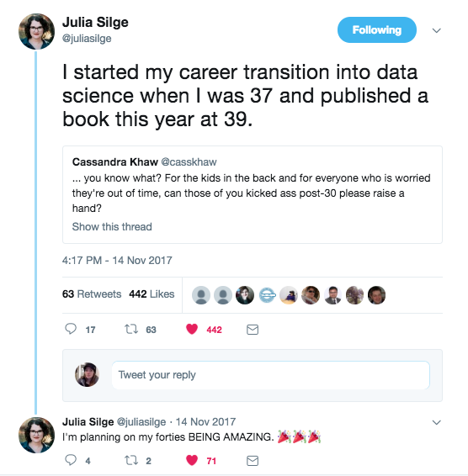This screenshot has width=468, height=476.
Task: Reply to the 'forties BEING AMAZING' tweet
Action: (x=71, y=460)
